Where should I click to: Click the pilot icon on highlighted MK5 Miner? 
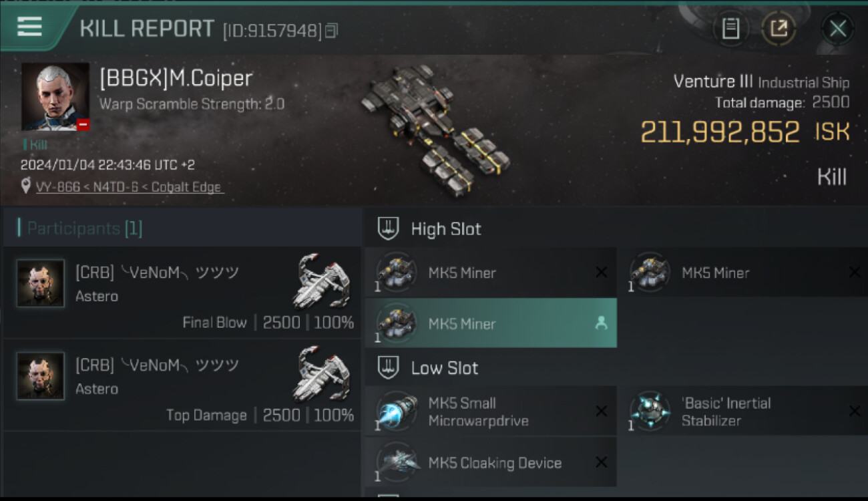[601, 323]
